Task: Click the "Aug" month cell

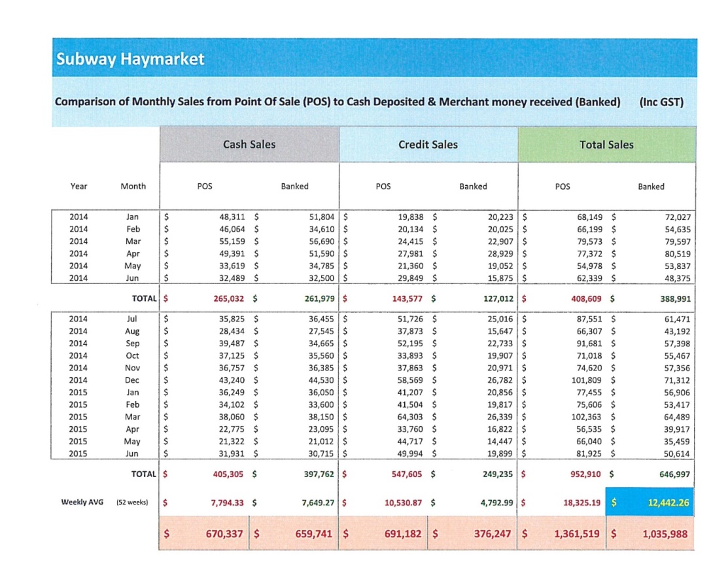Action: (x=132, y=331)
